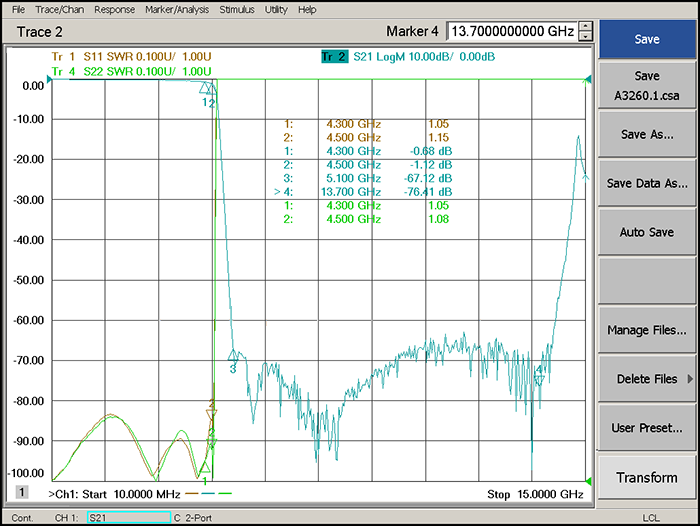This screenshot has width=700, height=526.
Task: Open the Stimulus menu
Action: [237, 9]
